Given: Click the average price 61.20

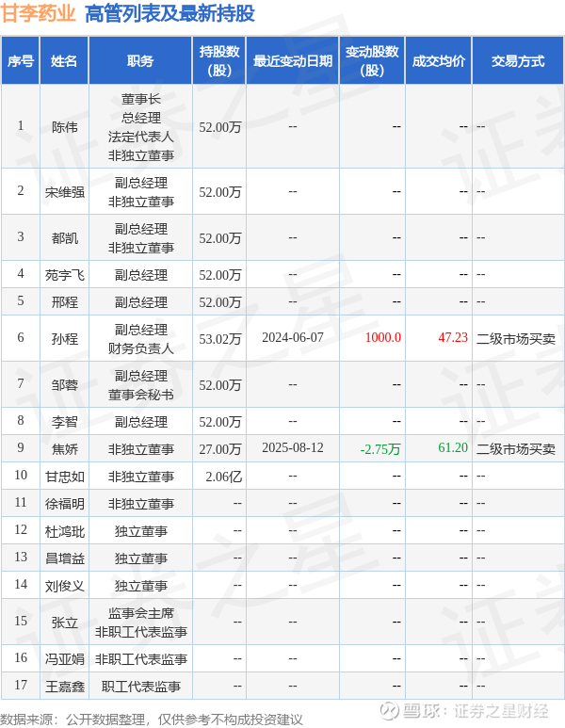Looking at the screenshot, I should pyautogui.click(x=453, y=447).
